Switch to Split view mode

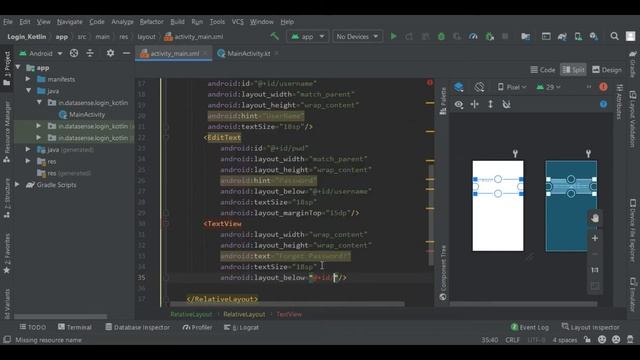click(573, 70)
